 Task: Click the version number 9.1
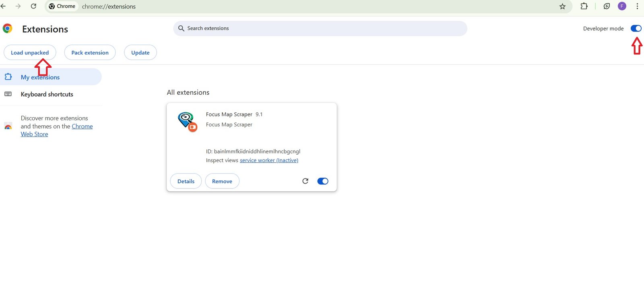[x=259, y=114]
